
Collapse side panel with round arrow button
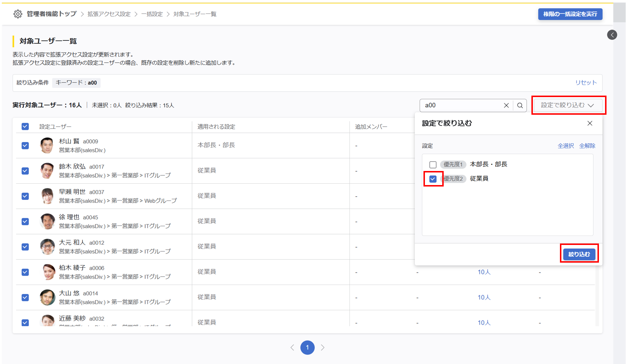tap(612, 35)
